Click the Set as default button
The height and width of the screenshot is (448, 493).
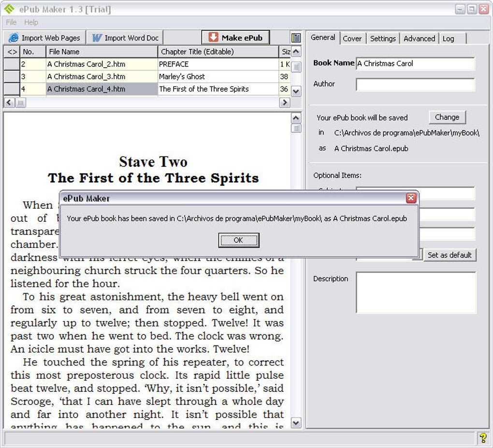coord(449,255)
